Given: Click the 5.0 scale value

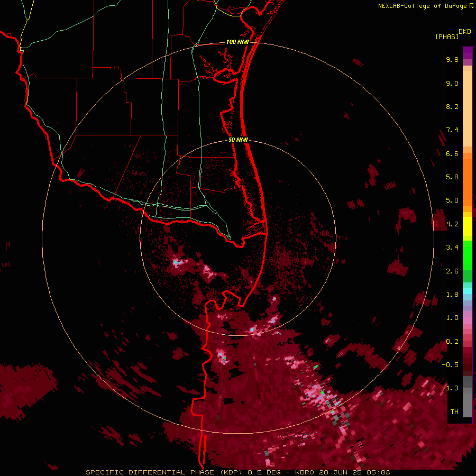Looking at the screenshot, I should pos(452,200).
